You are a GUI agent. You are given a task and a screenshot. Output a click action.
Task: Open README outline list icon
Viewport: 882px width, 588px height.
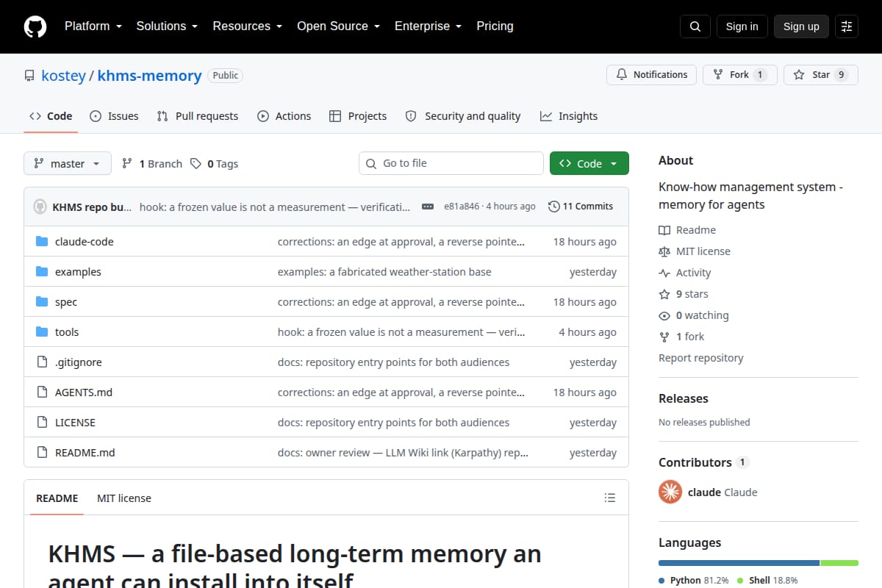coord(609,498)
